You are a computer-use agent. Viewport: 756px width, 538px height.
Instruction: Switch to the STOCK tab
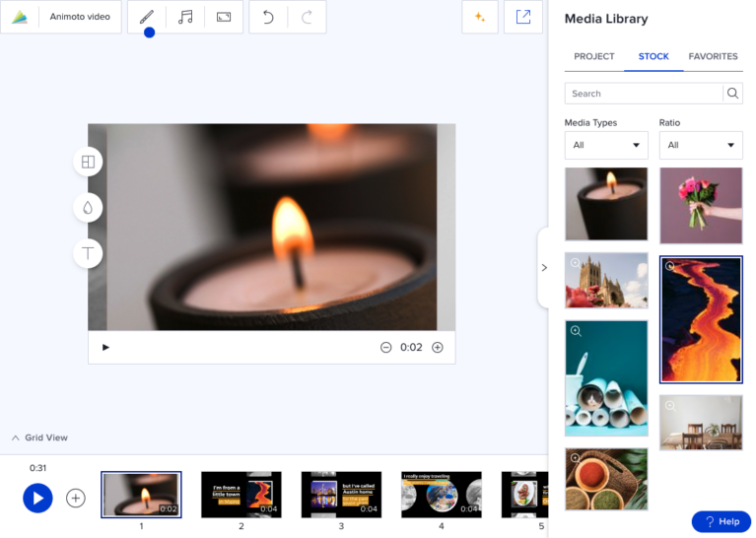coord(653,57)
